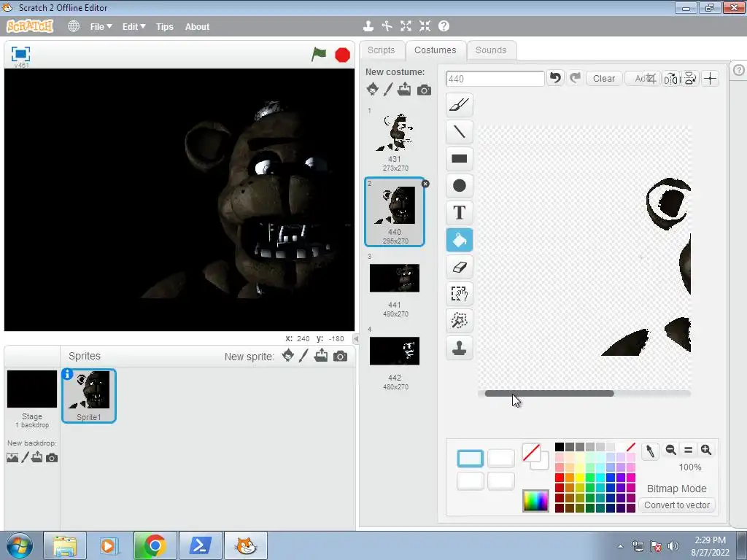Viewport: 747px width, 560px height.
Task: Choose new costume from library icon
Action: click(x=373, y=89)
